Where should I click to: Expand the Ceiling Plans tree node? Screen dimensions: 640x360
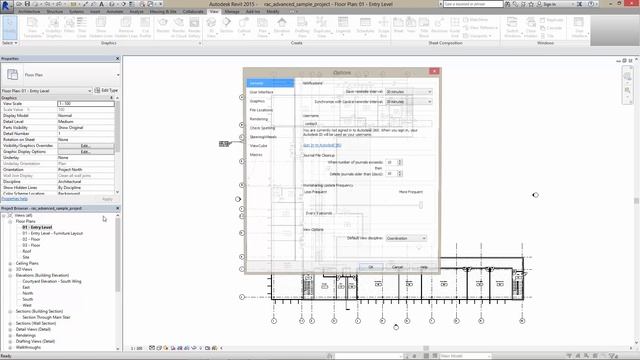click(x=10, y=264)
